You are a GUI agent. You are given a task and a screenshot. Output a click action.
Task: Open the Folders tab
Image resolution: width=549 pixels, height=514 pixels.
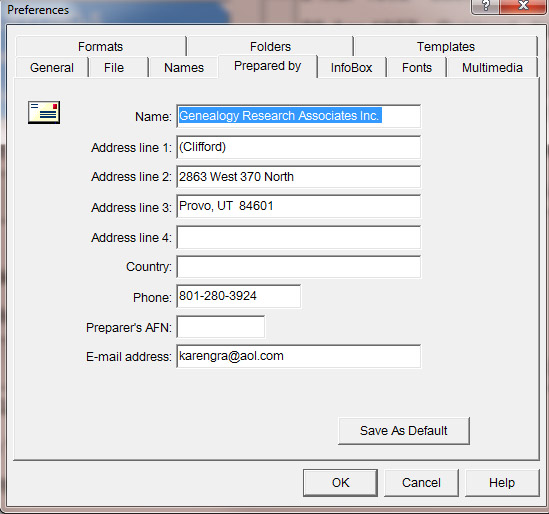270,47
